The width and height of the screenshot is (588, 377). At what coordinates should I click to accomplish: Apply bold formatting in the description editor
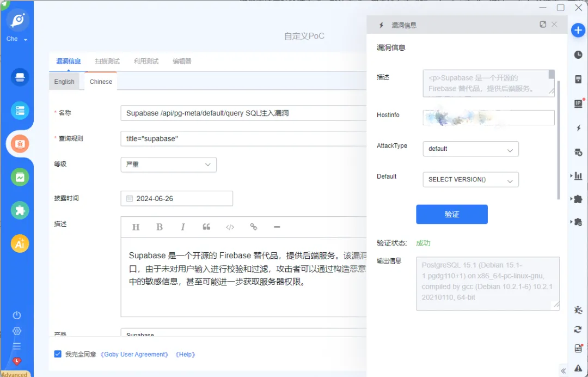point(160,227)
